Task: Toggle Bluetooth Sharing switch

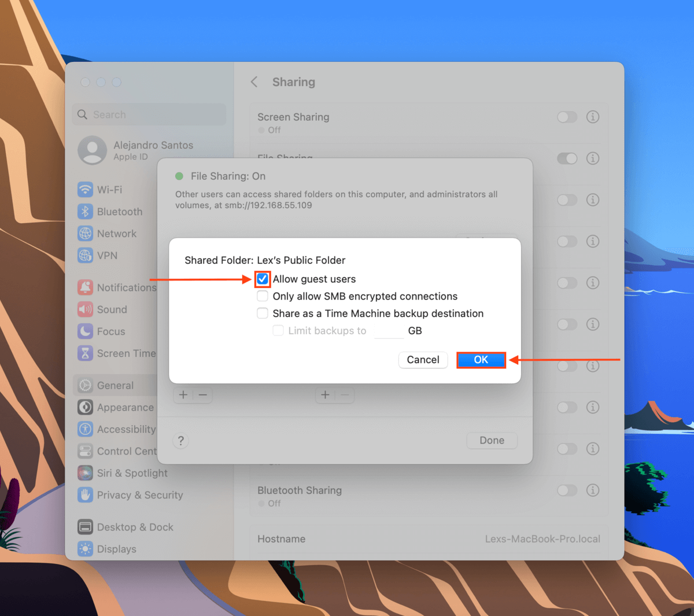Action: click(567, 490)
